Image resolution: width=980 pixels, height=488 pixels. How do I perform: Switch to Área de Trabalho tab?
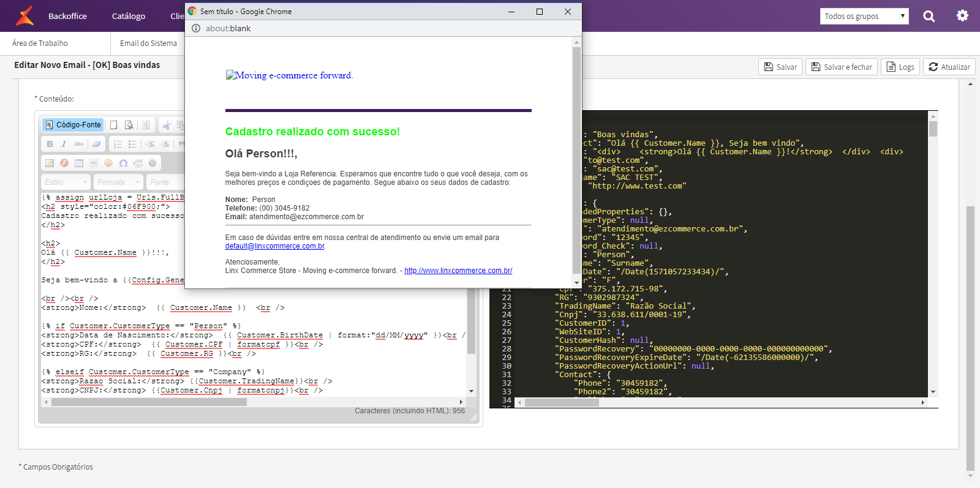pyautogui.click(x=40, y=43)
